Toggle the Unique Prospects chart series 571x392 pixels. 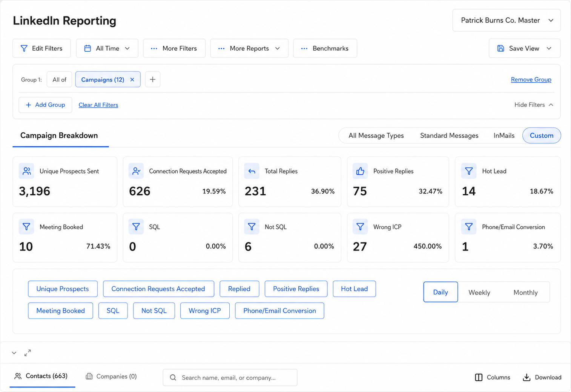coord(63,289)
